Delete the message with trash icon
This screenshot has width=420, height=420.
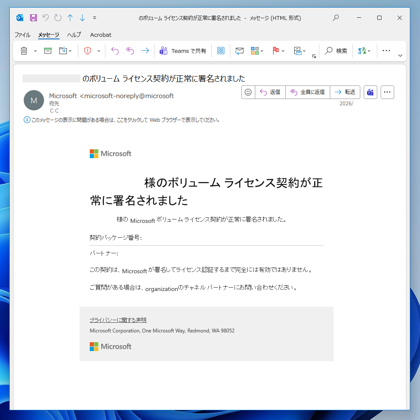pos(24,51)
